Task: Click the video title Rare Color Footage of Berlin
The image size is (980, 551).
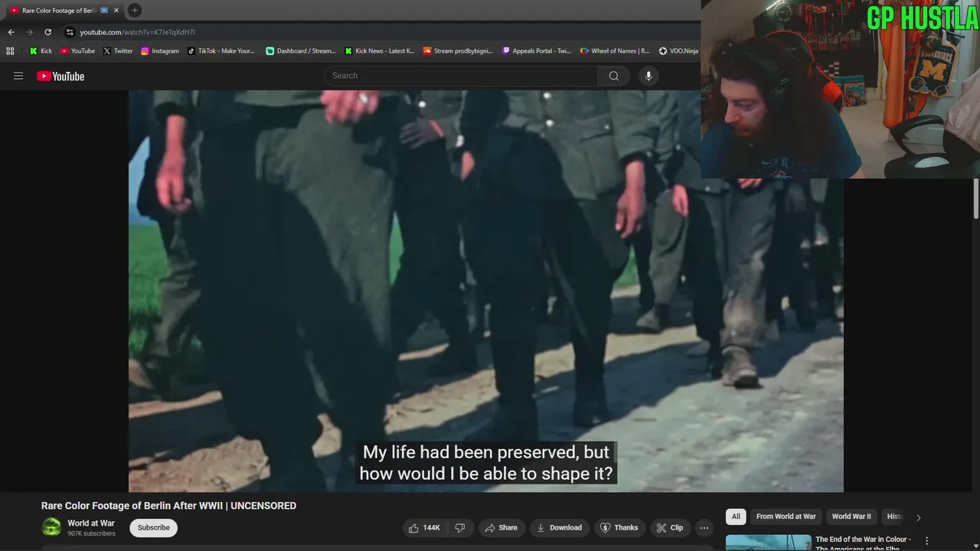Action: coord(168,506)
